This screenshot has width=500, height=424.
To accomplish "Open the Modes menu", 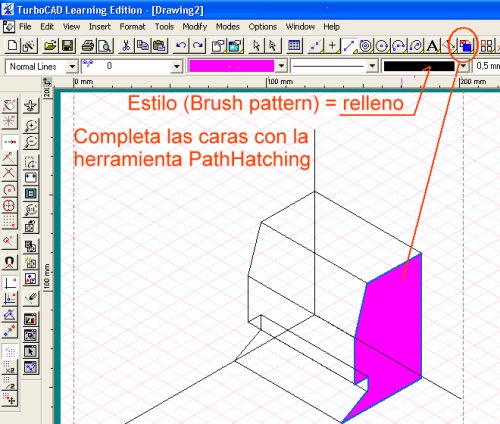I will 227,27.
